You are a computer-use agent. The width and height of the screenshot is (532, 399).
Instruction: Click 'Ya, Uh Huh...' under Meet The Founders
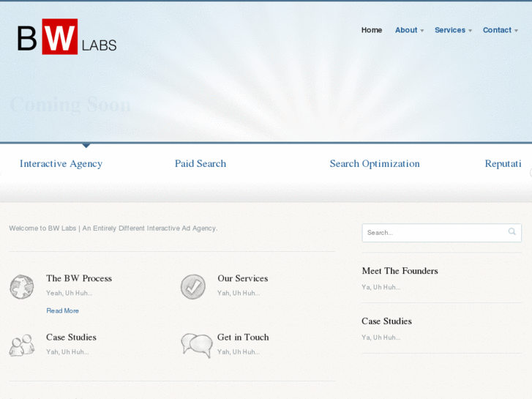[x=381, y=287]
